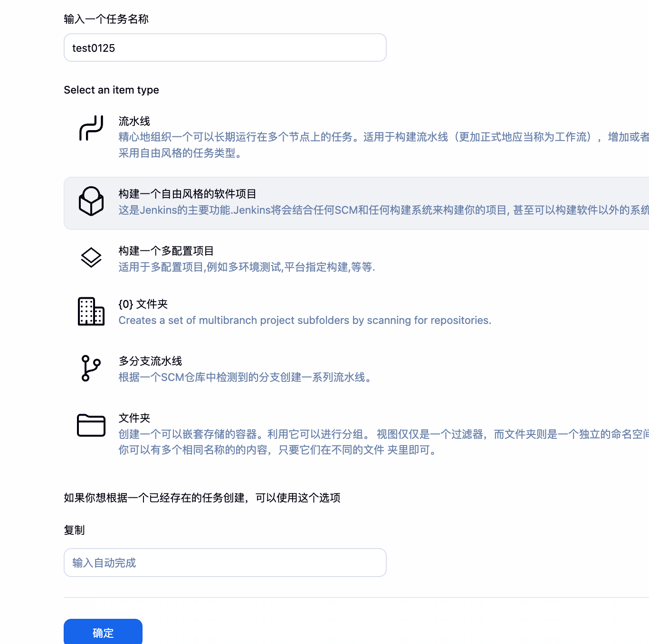The image size is (649, 644).
Task: Click the 复制 autocomplete input field
Action: [x=225, y=562]
